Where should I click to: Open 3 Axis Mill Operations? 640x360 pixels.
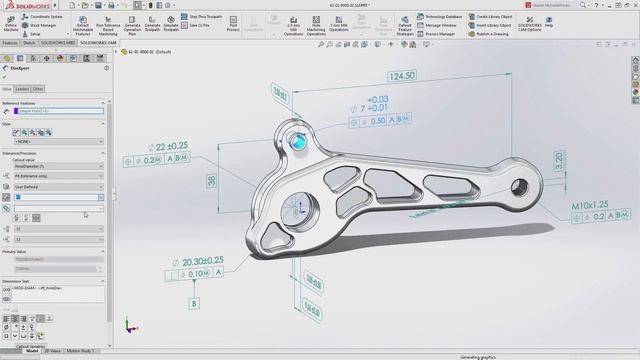point(339,24)
